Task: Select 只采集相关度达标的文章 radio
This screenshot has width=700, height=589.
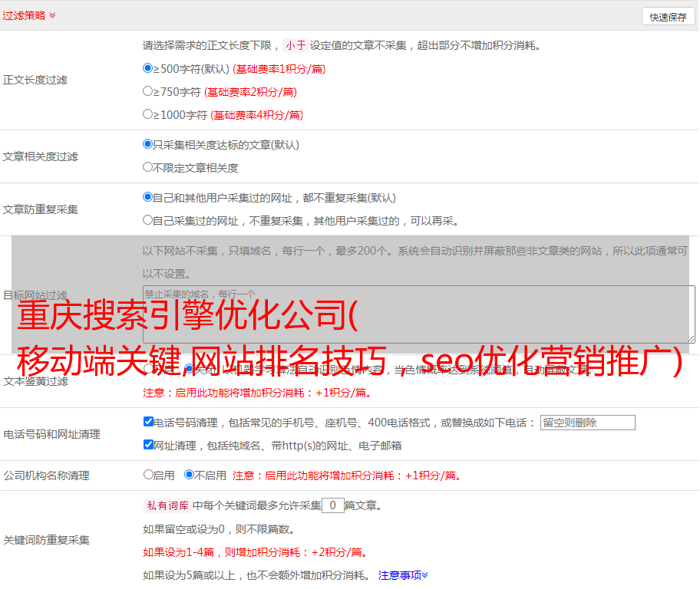Action: tap(147, 144)
